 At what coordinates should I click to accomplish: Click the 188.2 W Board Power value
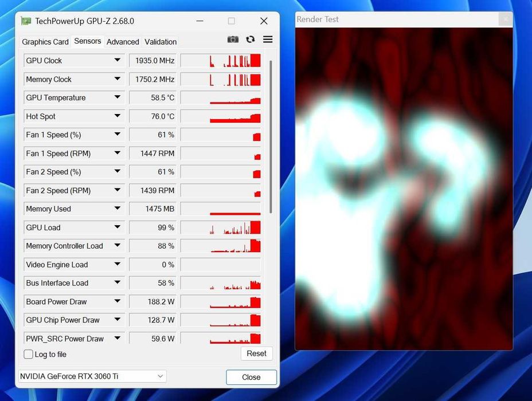152,302
